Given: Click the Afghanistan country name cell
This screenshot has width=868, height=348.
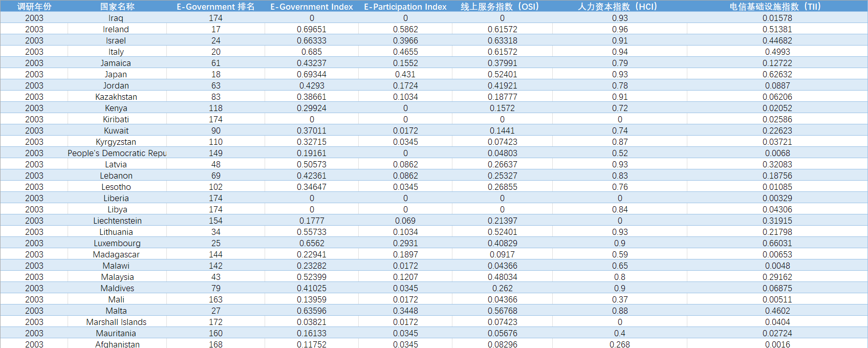Looking at the screenshot, I should [117, 344].
